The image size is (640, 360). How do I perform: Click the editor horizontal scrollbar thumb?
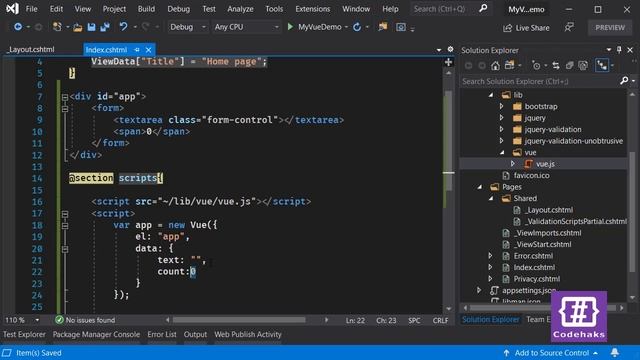pos(239,320)
